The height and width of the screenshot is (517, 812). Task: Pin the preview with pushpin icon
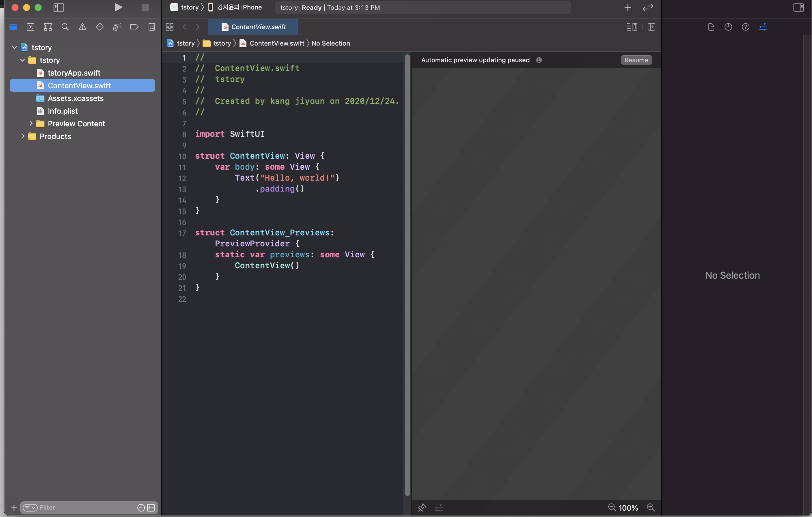tap(422, 507)
